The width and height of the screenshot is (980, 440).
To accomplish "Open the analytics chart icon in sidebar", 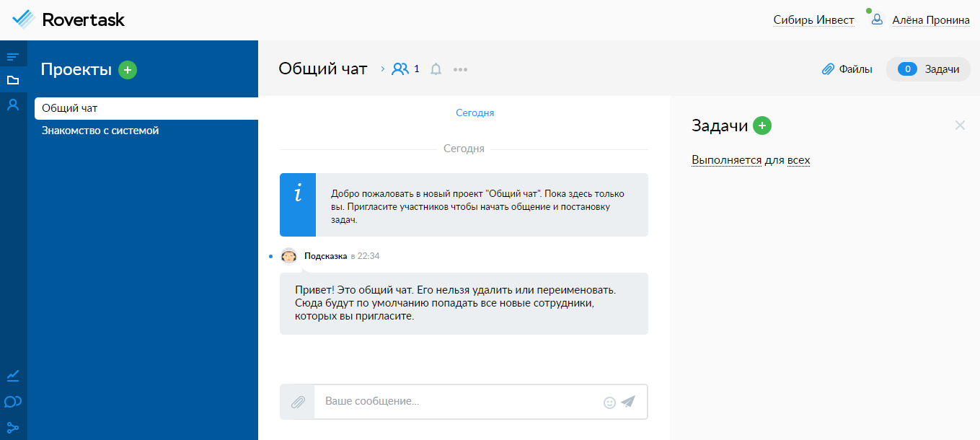I will coord(13,376).
